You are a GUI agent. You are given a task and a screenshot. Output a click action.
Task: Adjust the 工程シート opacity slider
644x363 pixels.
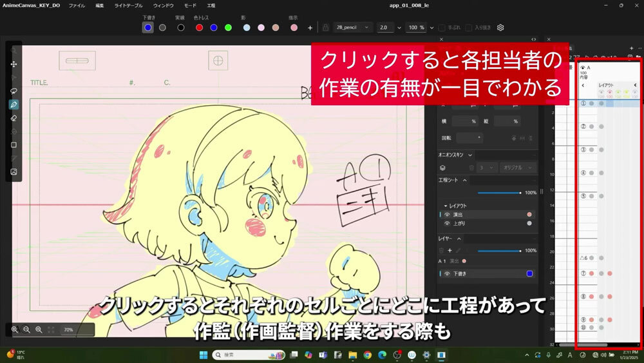click(500, 193)
